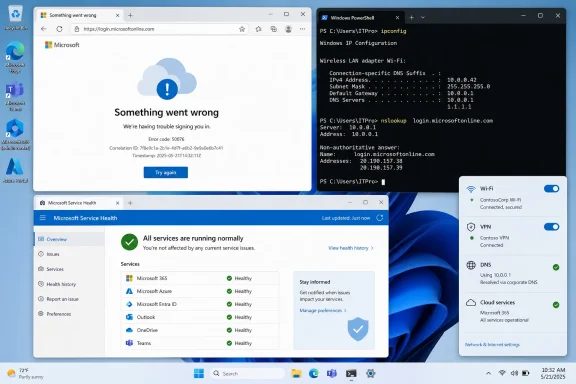Click the Microsoft 365 service row
Screen dimensions: 576x384
pyautogui.click(x=200, y=278)
